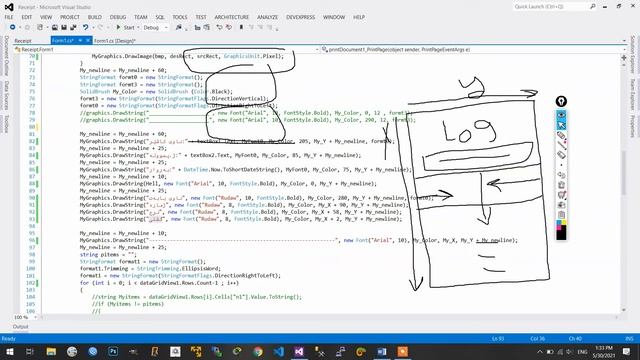Click the ENG language indicator in system tray

pyautogui.click(x=582, y=352)
